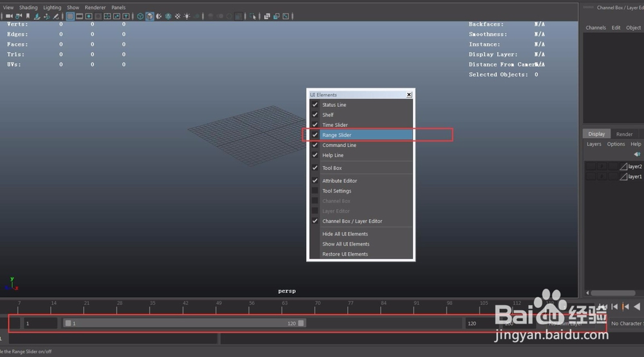Image resolution: width=644 pixels, height=357 pixels.
Task: Open the Lighting panel menu
Action: (52, 7)
